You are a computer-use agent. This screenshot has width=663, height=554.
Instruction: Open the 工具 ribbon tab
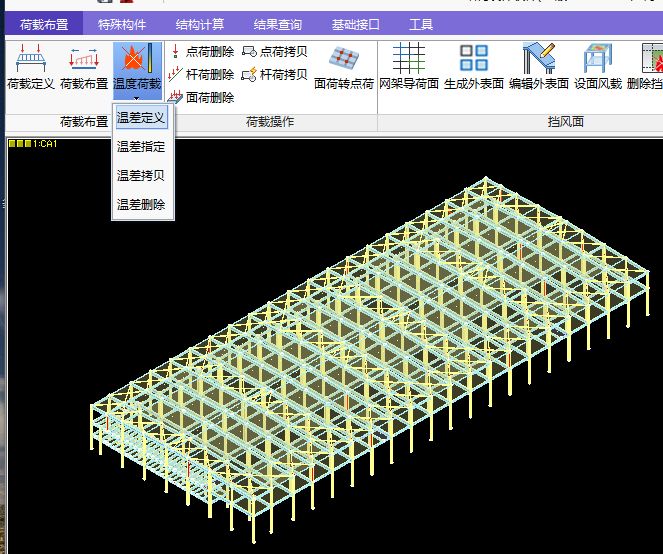[421, 25]
